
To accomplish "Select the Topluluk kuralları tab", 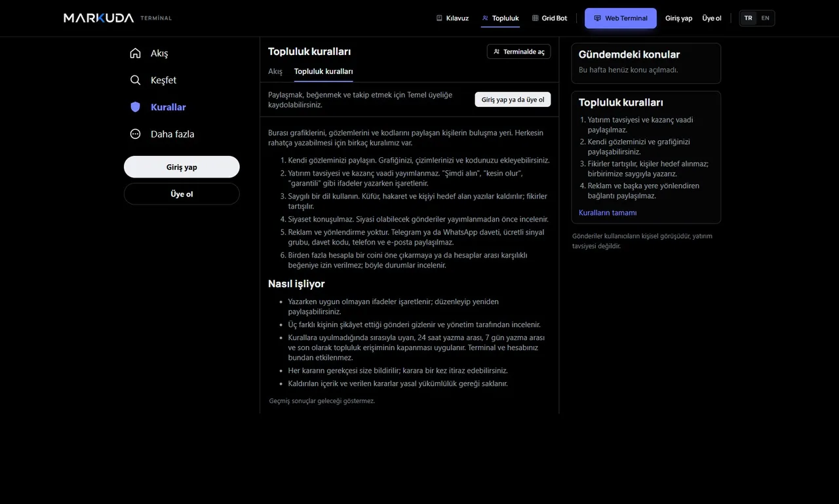I will (323, 71).
